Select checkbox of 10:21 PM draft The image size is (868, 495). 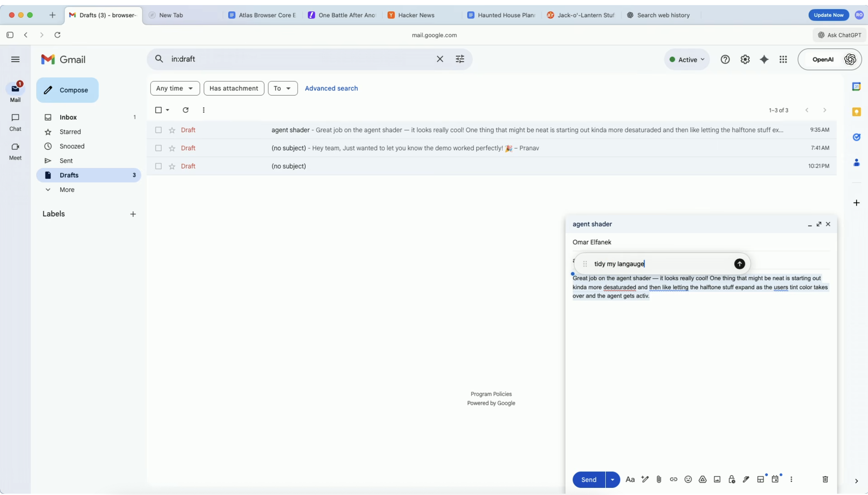click(x=158, y=166)
